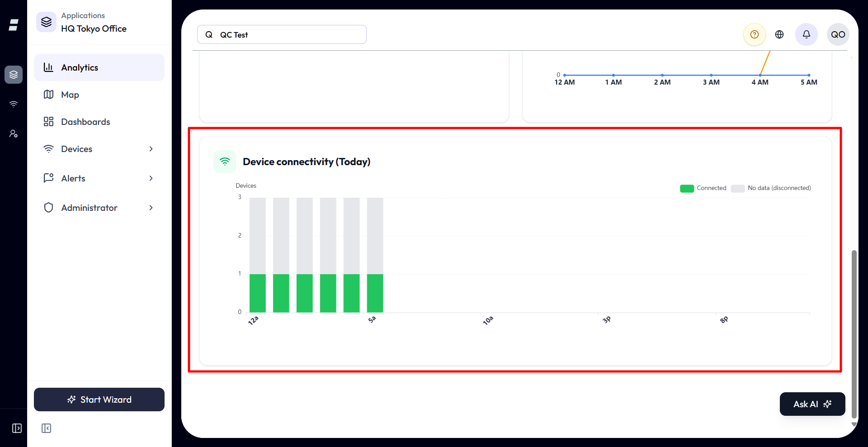
Task: Click the brand logo icon in the left rail
Action: pos(14,25)
